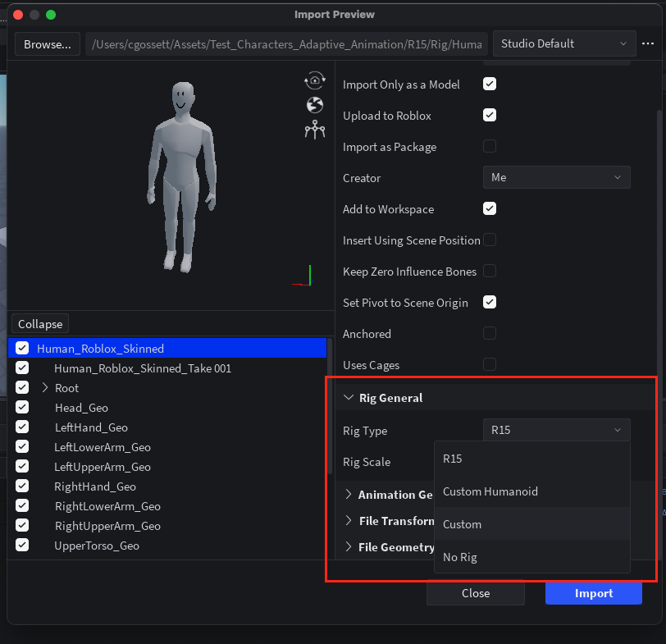666x644 pixels.
Task: Click the blue Import button
Action: click(x=593, y=593)
